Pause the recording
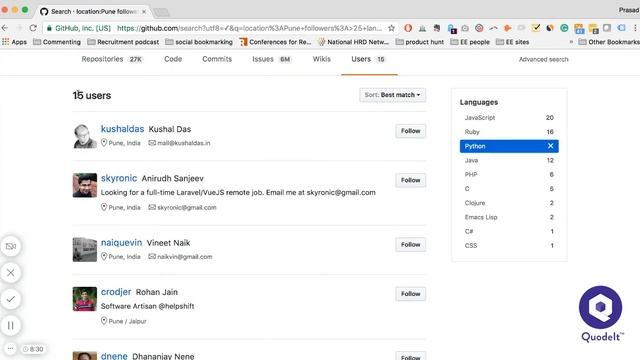The height and width of the screenshot is (360, 640). 11,325
